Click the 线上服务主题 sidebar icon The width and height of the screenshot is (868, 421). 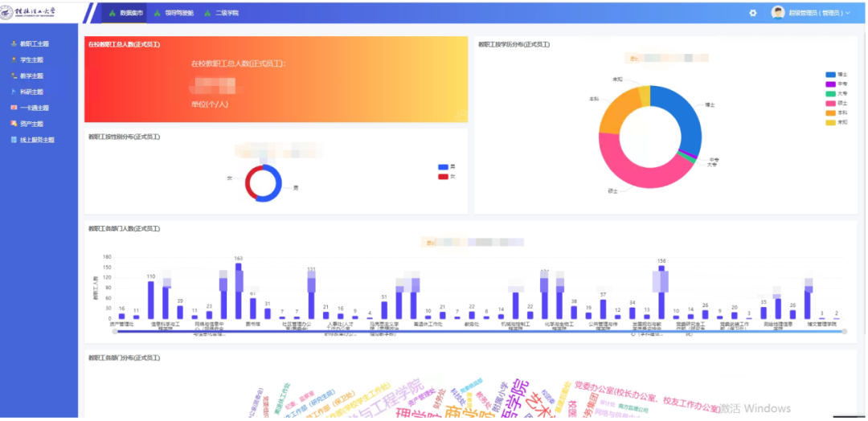pos(14,140)
